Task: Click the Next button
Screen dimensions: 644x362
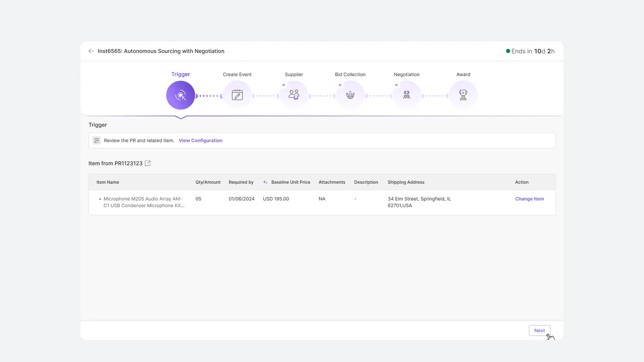Action: [539, 331]
